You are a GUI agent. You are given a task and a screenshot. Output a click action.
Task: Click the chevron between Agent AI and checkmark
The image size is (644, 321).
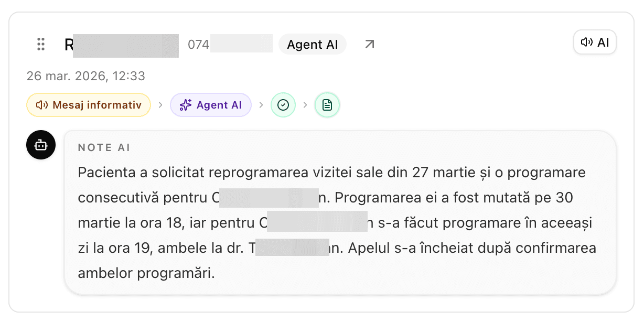point(261,105)
